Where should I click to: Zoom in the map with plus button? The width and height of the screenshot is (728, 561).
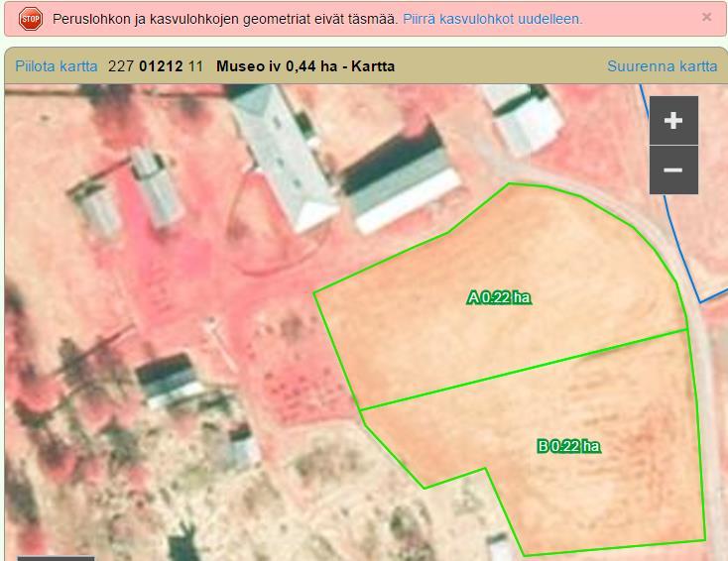point(673,121)
